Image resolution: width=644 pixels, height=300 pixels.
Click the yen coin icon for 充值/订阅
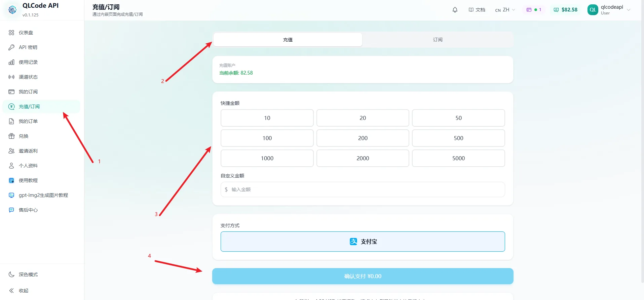(x=11, y=106)
